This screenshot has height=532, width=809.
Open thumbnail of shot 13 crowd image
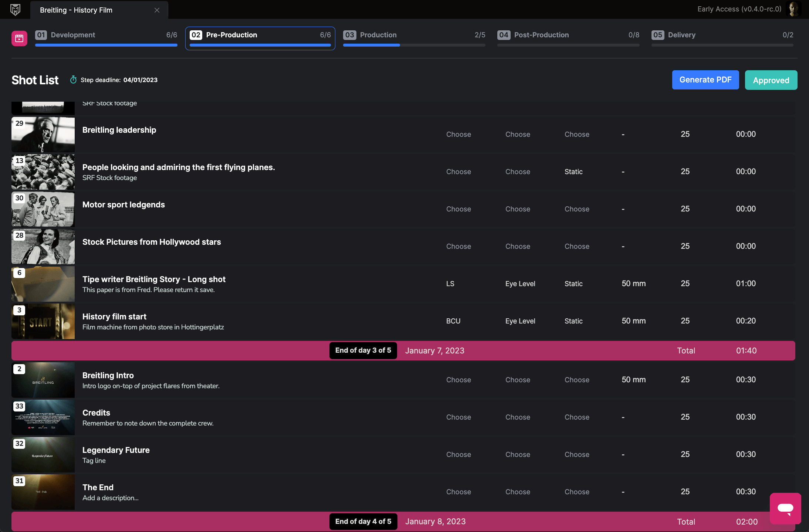(43, 172)
